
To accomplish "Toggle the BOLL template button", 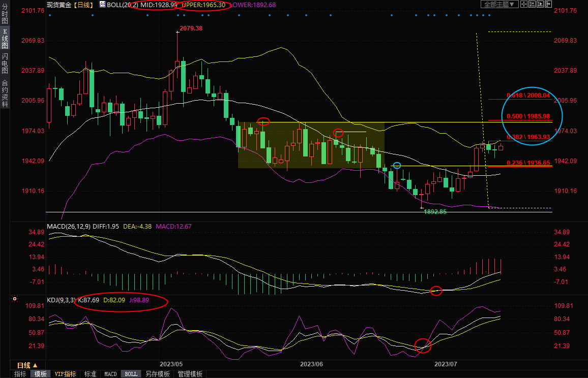I will tap(131, 374).
